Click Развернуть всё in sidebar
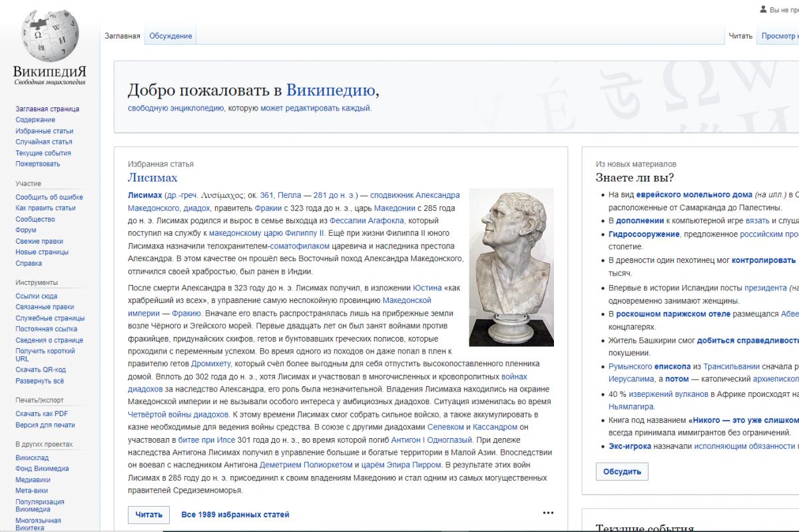 (x=40, y=381)
